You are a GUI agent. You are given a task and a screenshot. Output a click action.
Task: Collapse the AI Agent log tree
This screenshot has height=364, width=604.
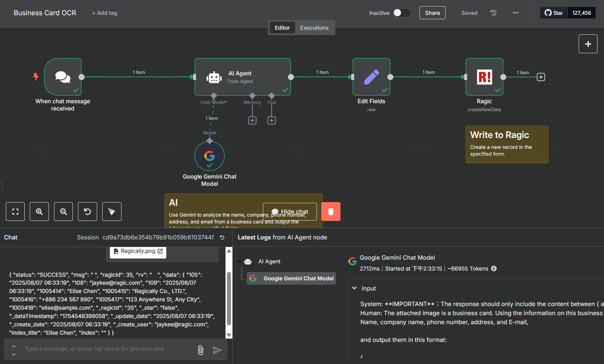coord(240,262)
